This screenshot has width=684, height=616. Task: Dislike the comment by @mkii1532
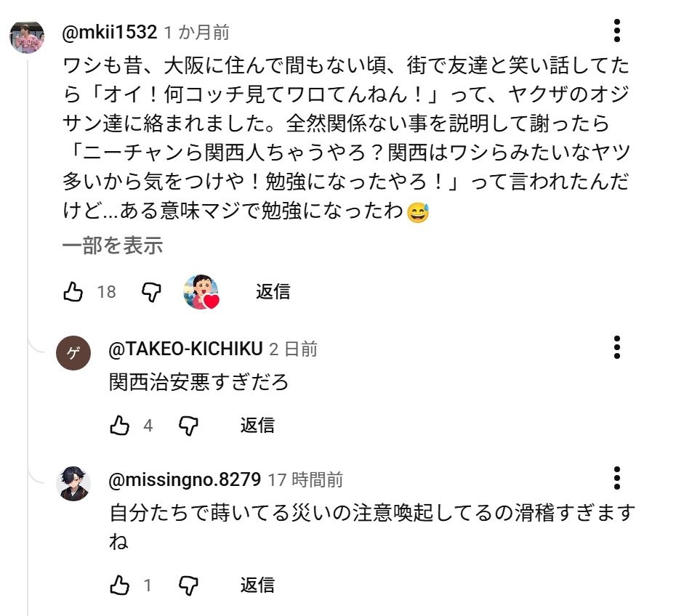150,292
